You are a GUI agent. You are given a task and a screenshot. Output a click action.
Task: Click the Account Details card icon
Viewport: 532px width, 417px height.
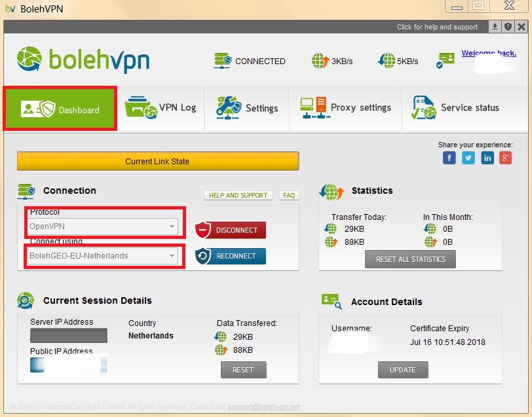click(332, 301)
